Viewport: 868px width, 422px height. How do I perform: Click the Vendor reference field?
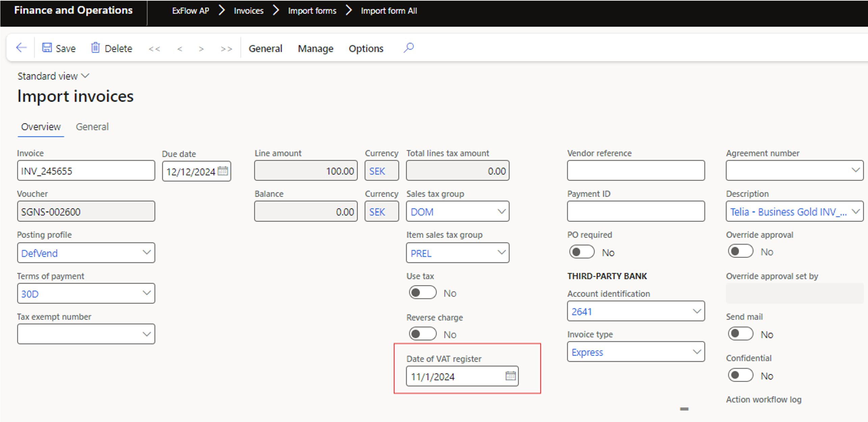(x=636, y=171)
